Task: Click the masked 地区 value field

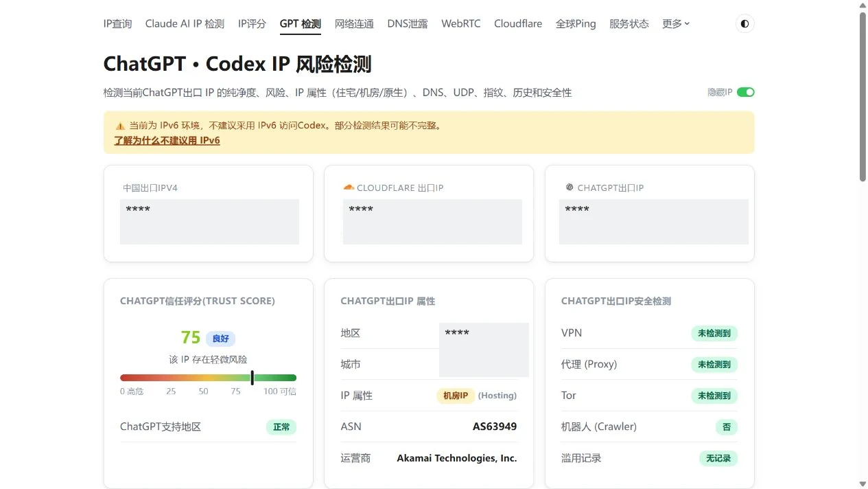Action: pyautogui.click(x=484, y=350)
